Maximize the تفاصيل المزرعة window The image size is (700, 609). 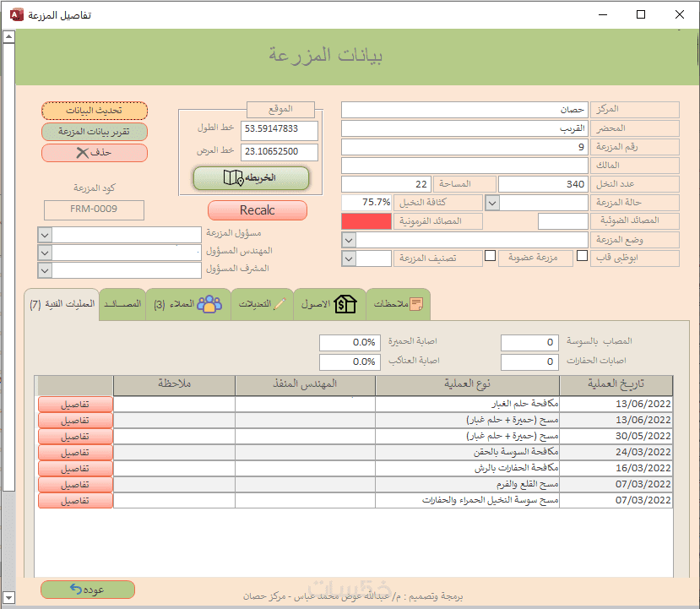point(641,14)
